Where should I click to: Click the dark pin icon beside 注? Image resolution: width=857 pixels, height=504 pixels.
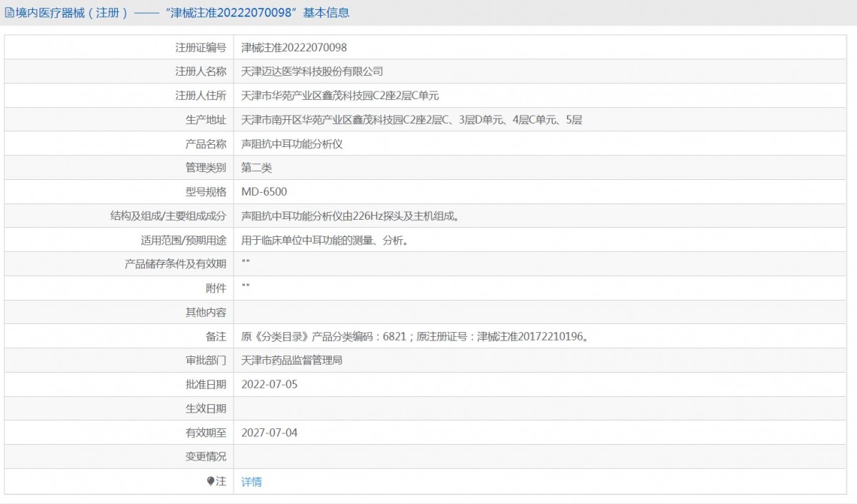(211, 481)
